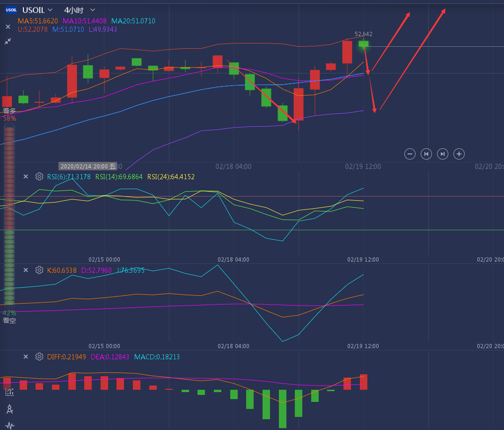504x430 pixels.
Task: Click the M:51.0710 middle band value
Action: tap(68, 29)
